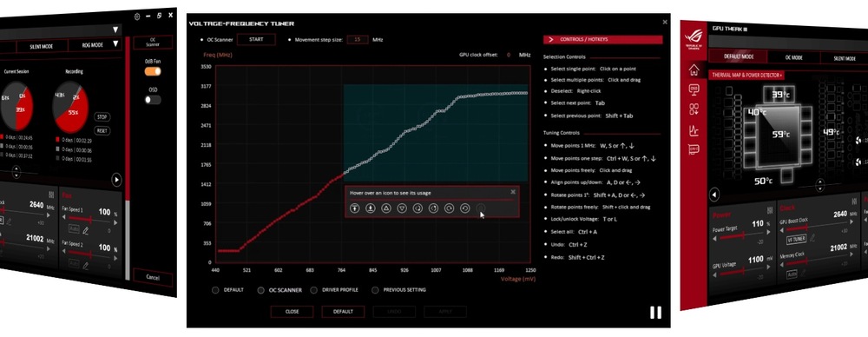Open VF TUNER under GPU Boost Clock

point(796,239)
